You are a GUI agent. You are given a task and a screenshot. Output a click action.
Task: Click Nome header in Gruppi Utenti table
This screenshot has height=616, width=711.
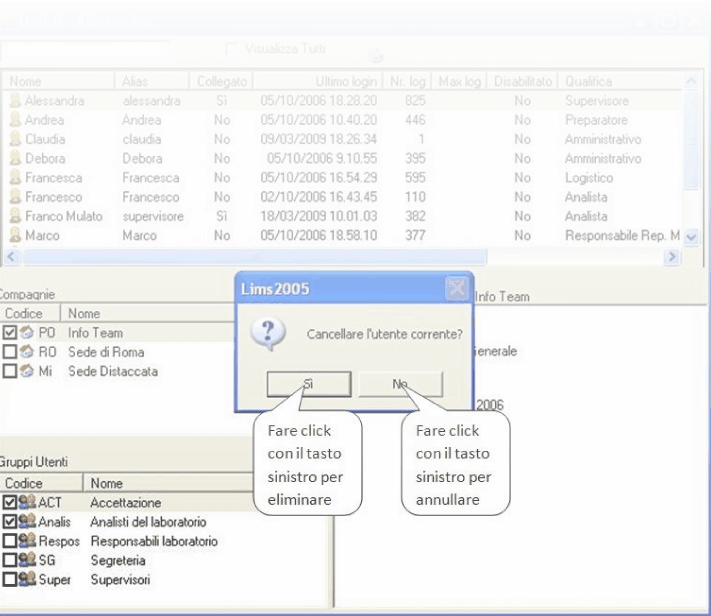168,483
